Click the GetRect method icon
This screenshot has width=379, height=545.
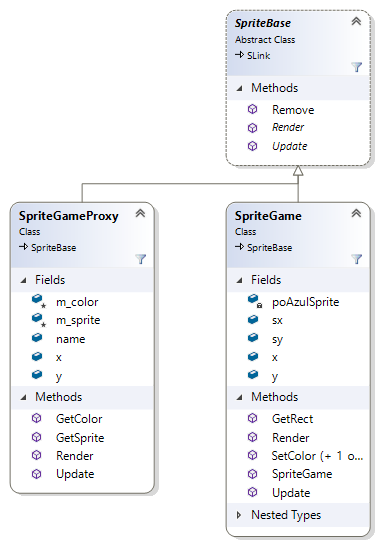pyautogui.click(x=252, y=418)
